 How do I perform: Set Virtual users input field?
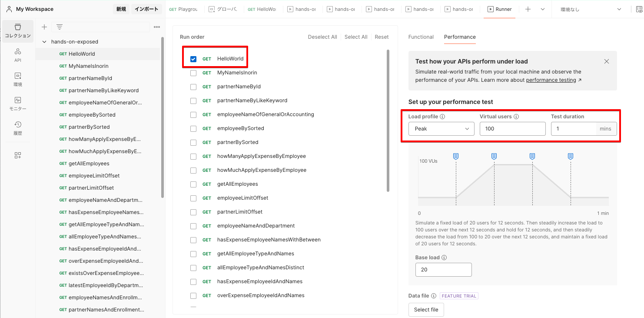512,129
